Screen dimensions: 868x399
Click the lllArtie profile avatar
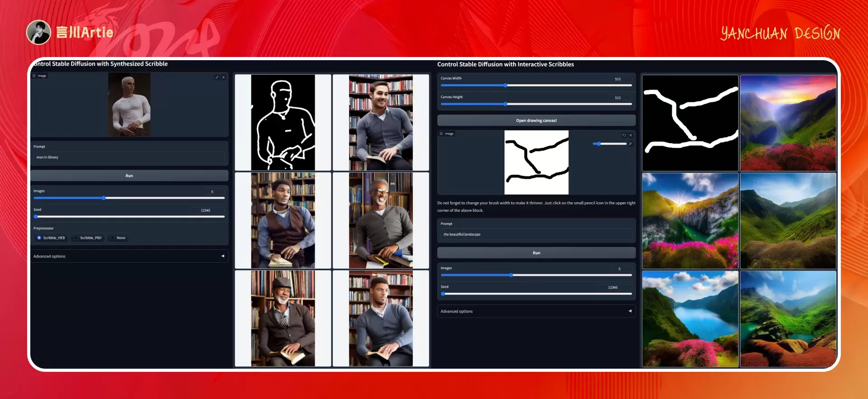(x=38, y=33)
